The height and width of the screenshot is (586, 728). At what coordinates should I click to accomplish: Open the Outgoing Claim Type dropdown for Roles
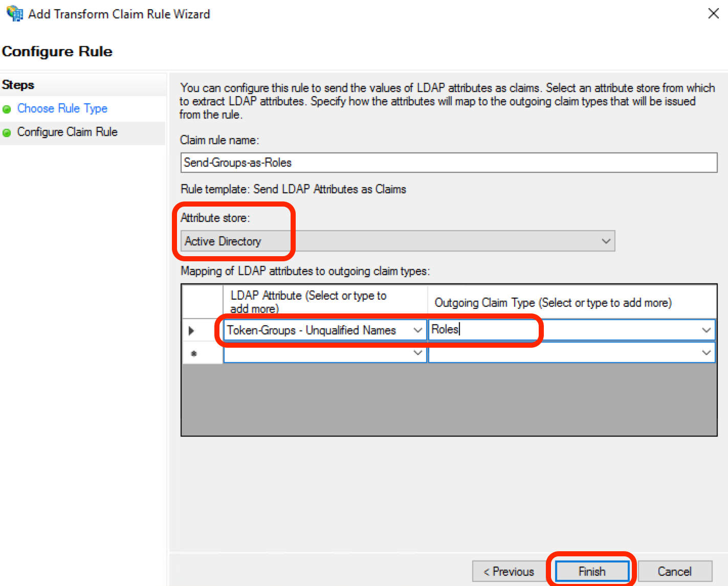pos(707,330)
